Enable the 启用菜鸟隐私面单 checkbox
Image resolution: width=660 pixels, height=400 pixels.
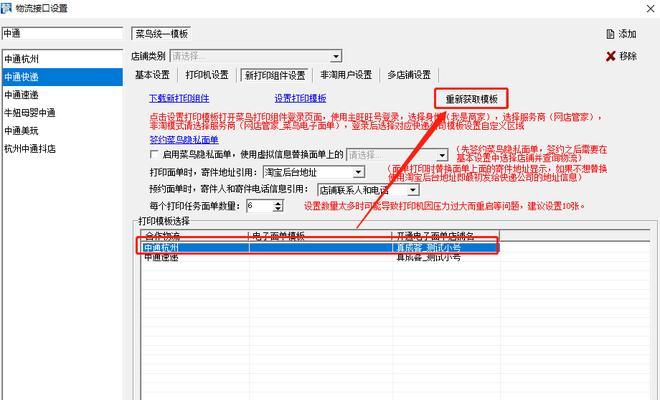154,155
